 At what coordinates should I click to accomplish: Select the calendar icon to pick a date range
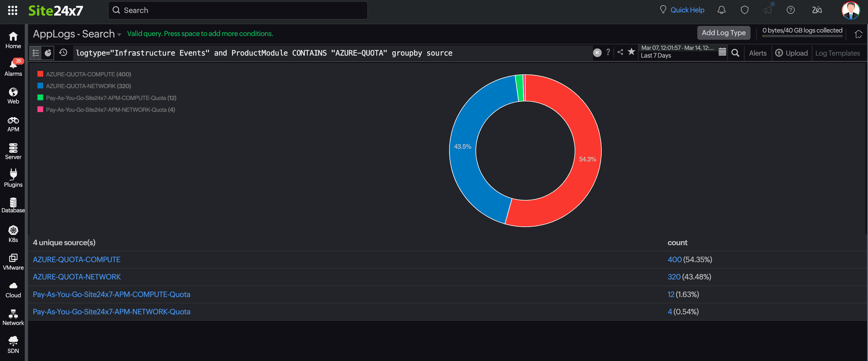pyautogui.click(x=722, y=53)
